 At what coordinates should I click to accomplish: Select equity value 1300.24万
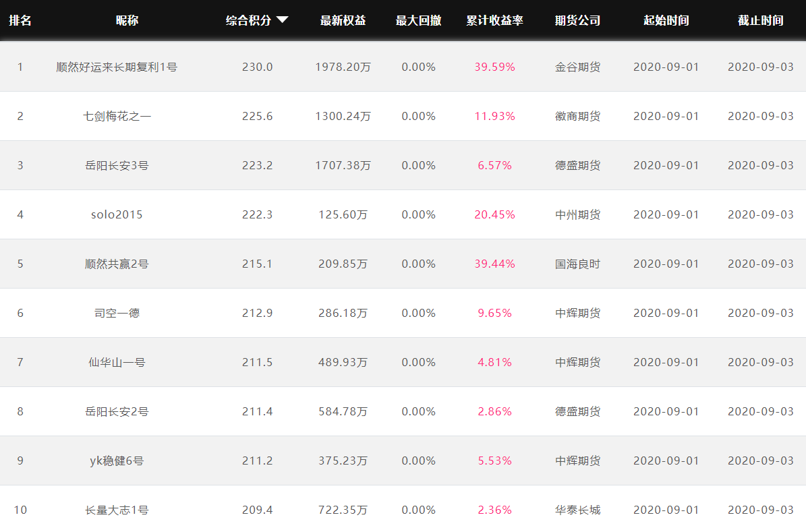coord(343,116)
